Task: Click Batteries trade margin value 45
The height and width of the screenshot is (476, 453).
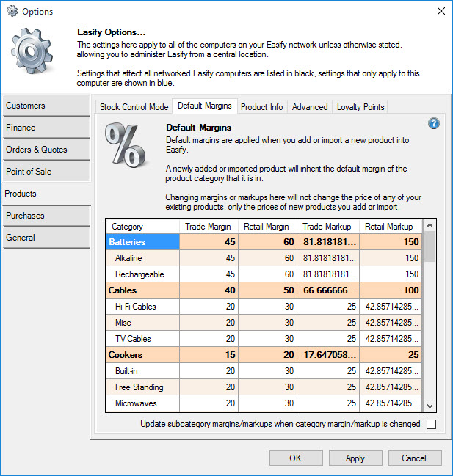Action: click(x=209, y=242)
